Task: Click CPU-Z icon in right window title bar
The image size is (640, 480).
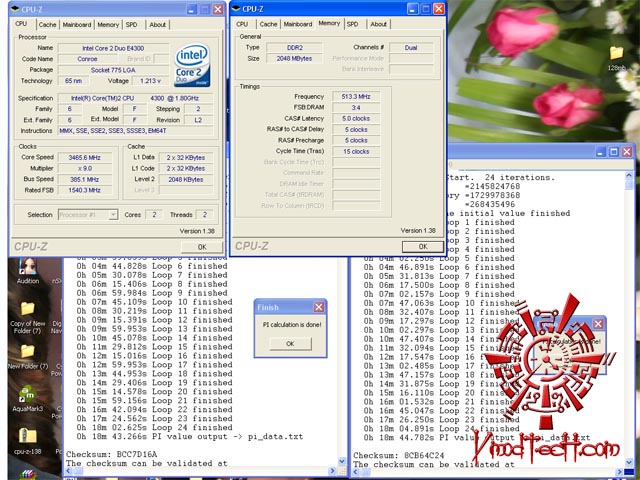Action: click(236, 9)
